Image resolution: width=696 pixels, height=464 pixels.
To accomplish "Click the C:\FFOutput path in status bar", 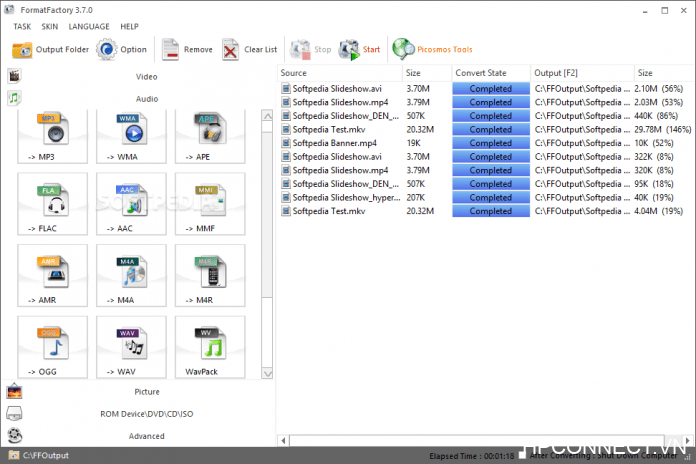I will point(46,456).
